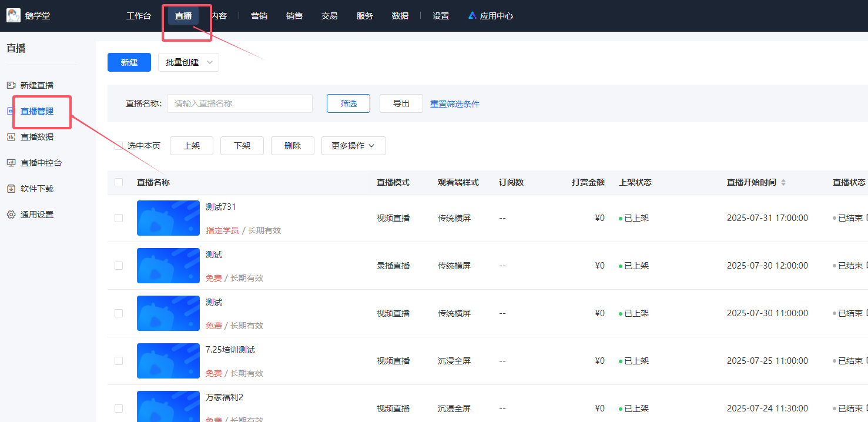The image size is (868, 422).
Task: Expand the 批量创建 dropdown
Action: click(188, 62)
